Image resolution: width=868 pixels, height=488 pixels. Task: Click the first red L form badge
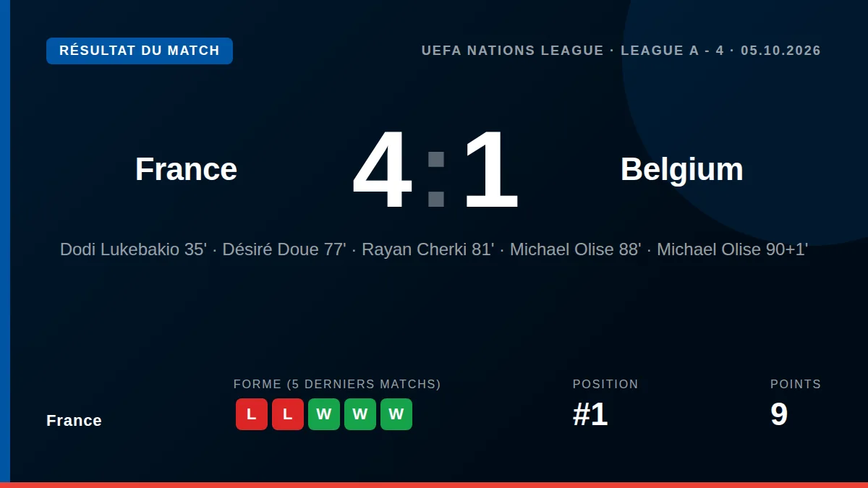(252, 414)
